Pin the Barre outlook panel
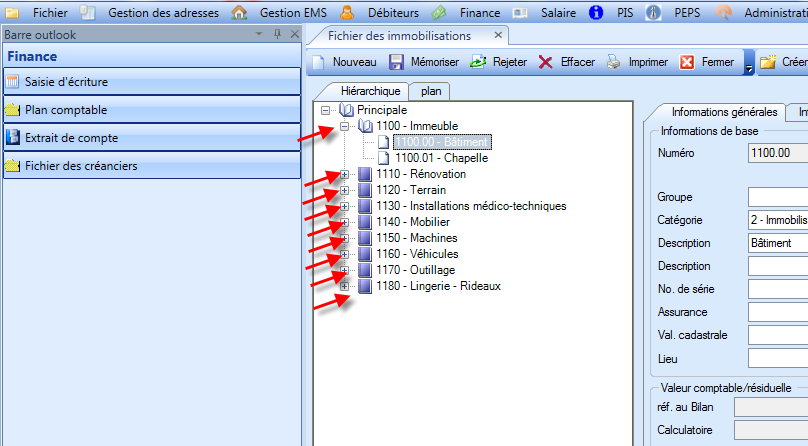 277,34
